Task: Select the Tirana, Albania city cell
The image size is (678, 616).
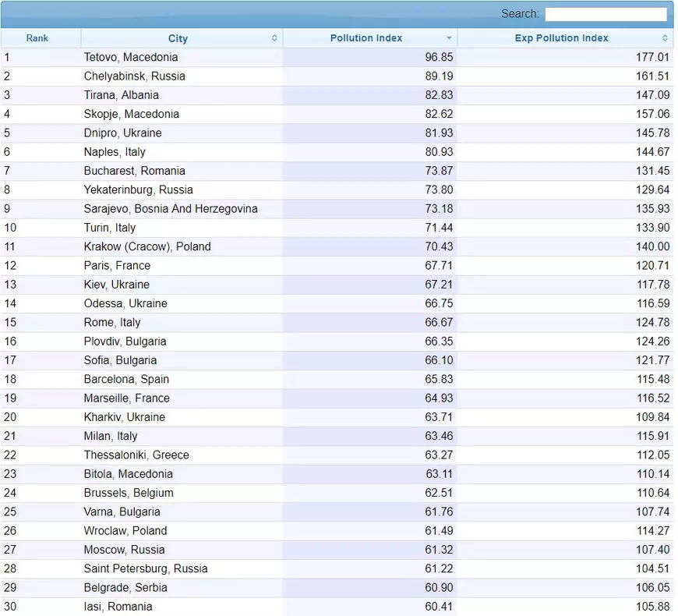Action: (x=182, y=95)
